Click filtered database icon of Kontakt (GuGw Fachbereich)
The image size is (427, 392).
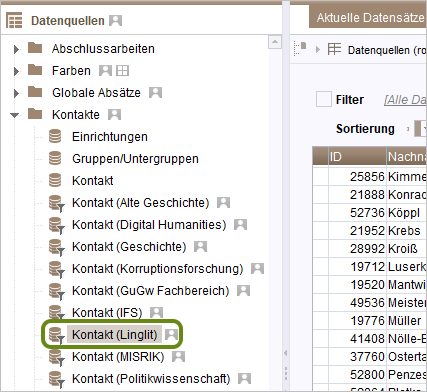(x=56, y=291)
